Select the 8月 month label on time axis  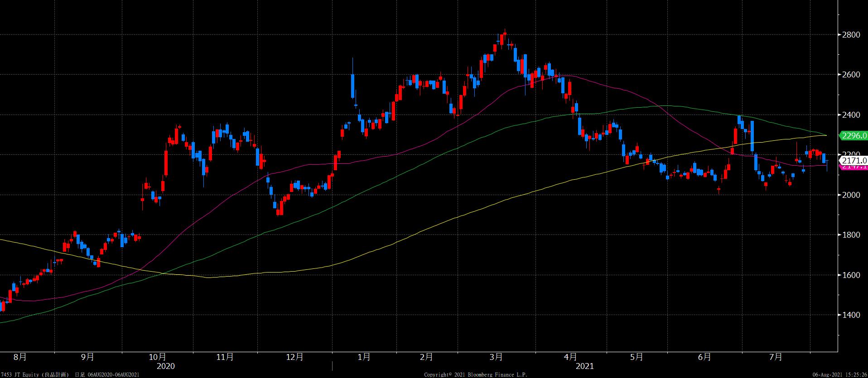tap(20, 357)
